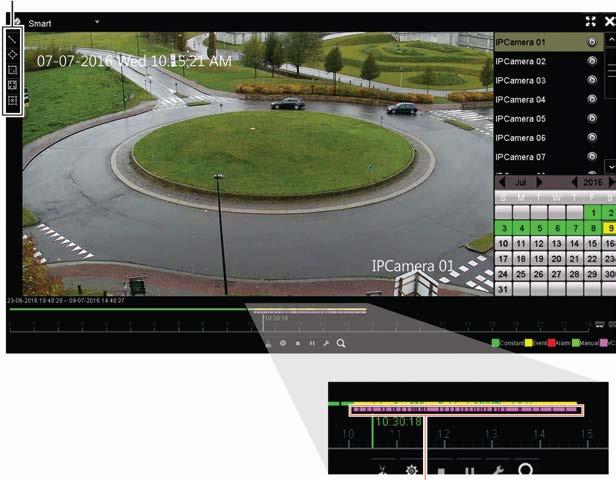Select IPCamera 06 in the camera list
616x480 pixels.
[548, 137]
